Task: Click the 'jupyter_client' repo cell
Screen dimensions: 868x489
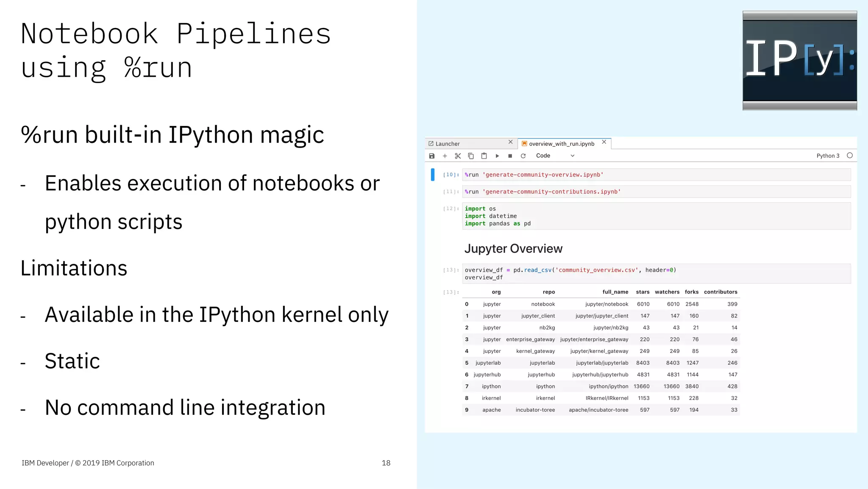Action: tap(538, 316)
